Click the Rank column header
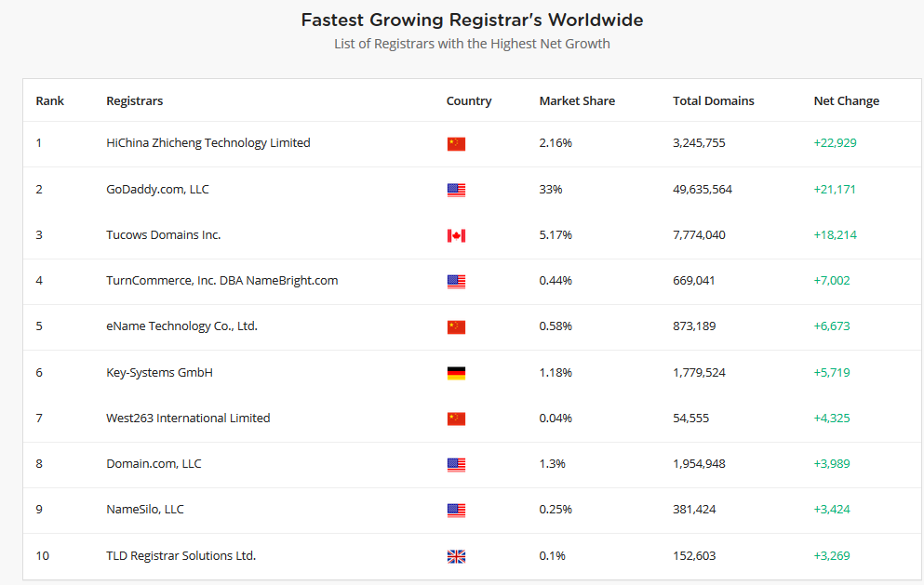The image size is (924, 585). (49, 100)
